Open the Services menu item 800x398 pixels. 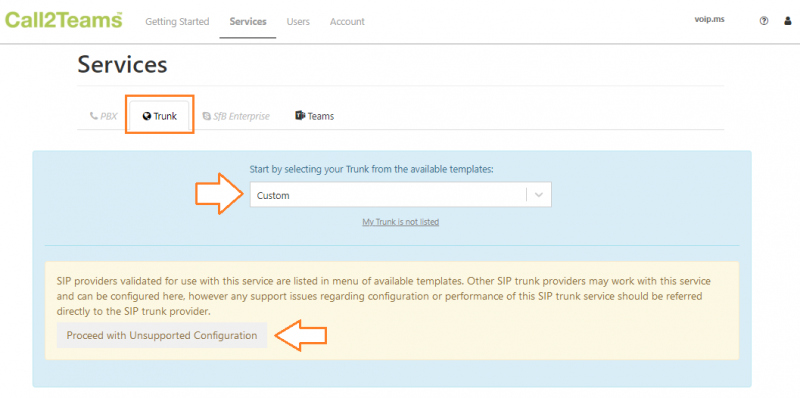coord(248,21)
